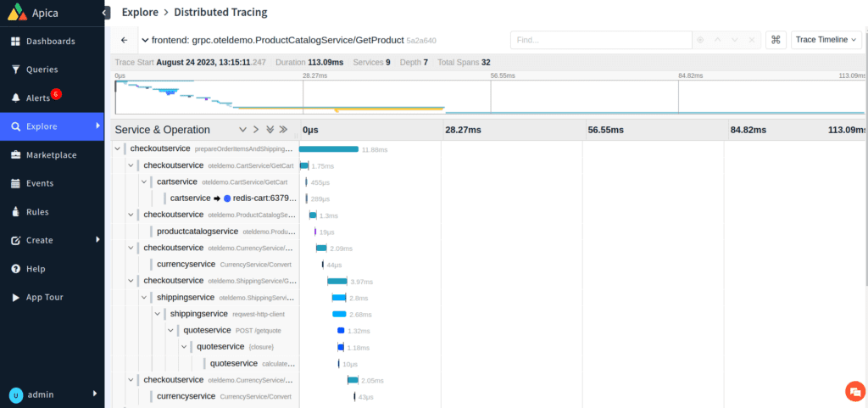
Task: Click the back arrow beside the trace title
Action: 125,40
